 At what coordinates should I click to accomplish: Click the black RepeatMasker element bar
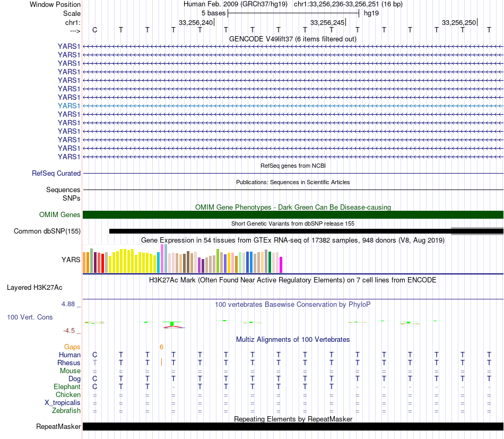[x=293, y=426]
